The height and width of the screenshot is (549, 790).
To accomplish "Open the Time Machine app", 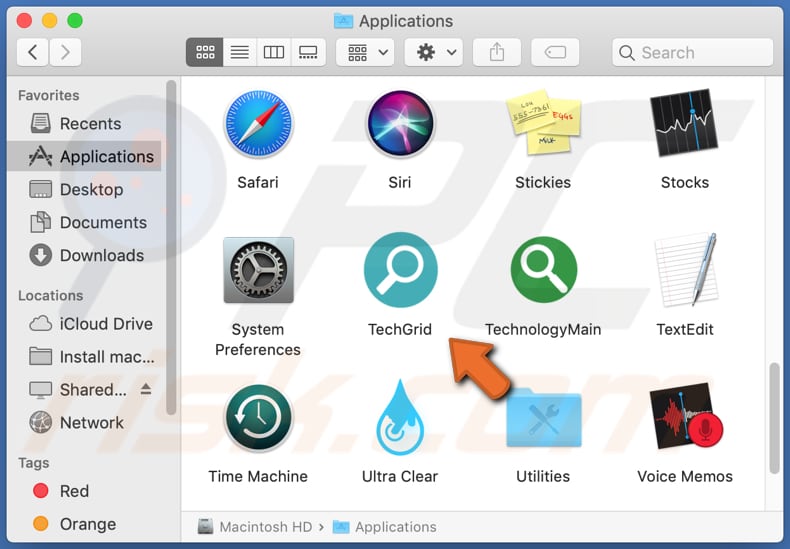I will click(257, 418).
